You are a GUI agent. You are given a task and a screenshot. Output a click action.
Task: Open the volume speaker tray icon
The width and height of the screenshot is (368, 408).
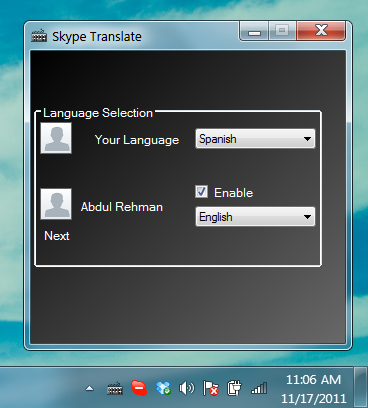pyautogui.click(x=187, y=388)
